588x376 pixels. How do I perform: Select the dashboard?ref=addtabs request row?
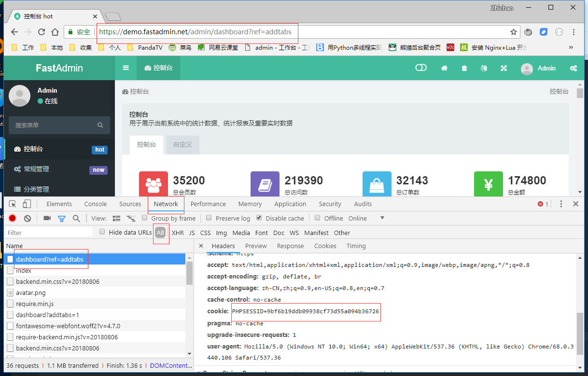pyautogui.click(x=95, y=259)
